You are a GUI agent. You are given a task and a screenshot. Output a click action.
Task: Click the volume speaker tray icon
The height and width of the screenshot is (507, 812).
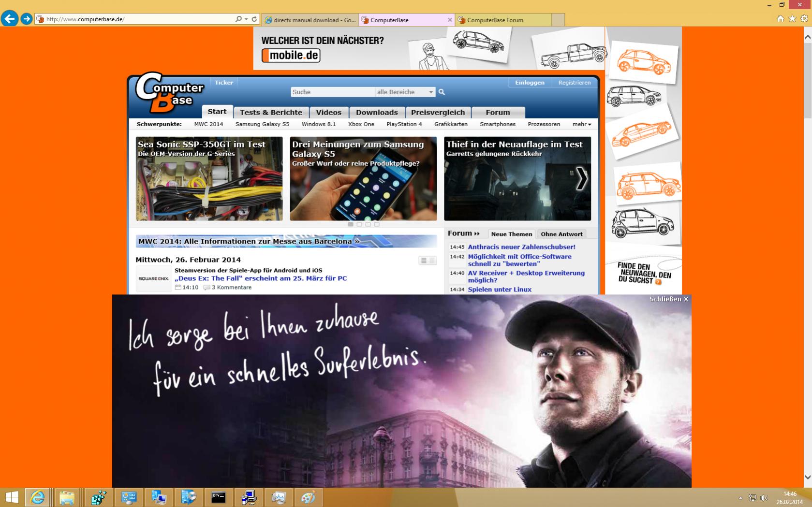tap(764, 498)
